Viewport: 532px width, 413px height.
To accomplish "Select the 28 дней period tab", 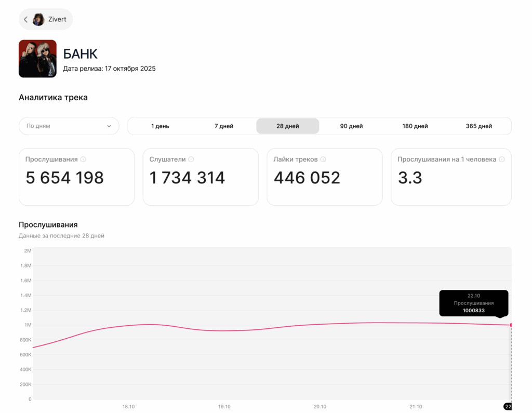I will [x=287, y=126].
